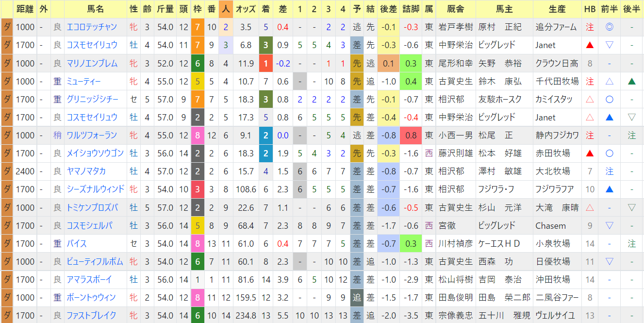Image resolution: width=644 pixels, height=323 pixels.
Task: Open the ワルツフォーラン horse link
Action: point(91,136)
